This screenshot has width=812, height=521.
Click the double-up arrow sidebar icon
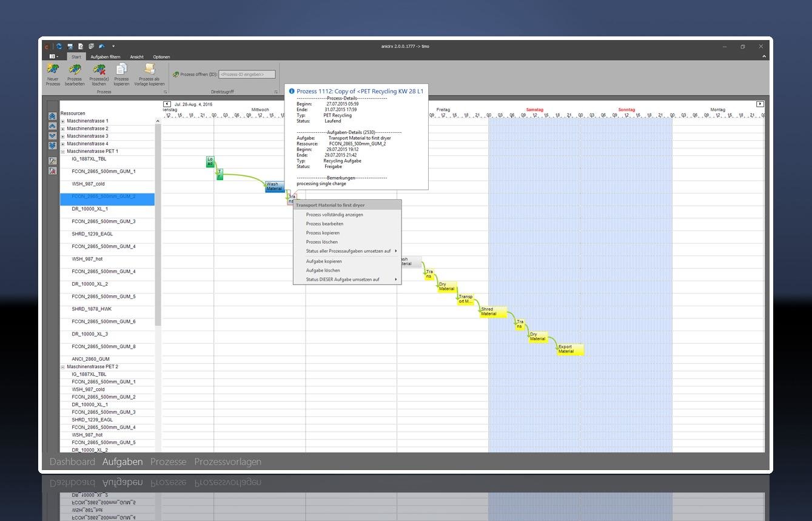coord(53,116)
